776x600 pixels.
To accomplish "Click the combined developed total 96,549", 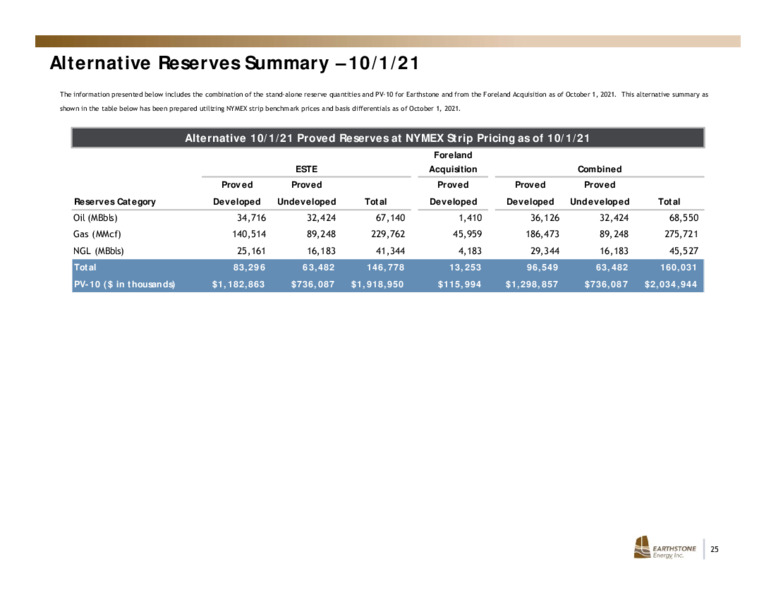I will pos(542,267).
